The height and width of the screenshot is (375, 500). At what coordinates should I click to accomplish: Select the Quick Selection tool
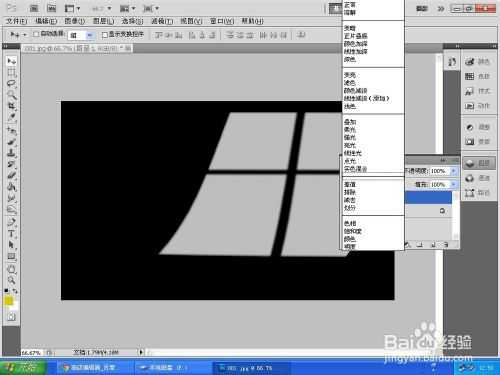(x=11, y=95)
